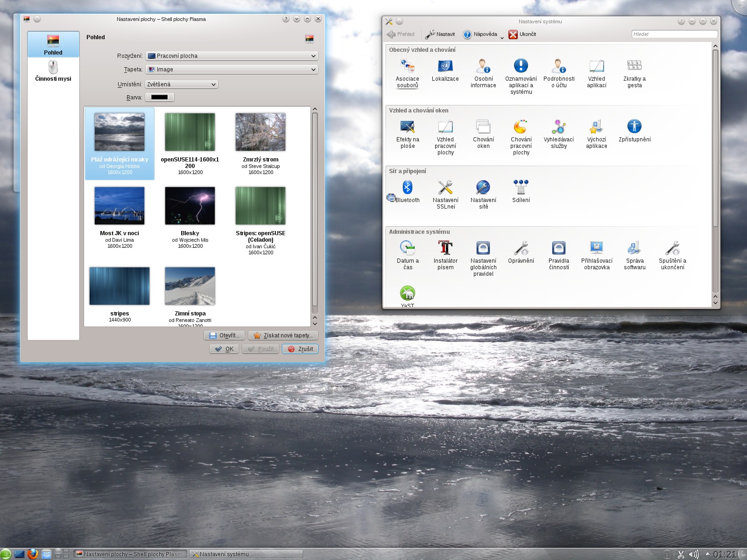Open the Barva black color swatch
This screenshot has height=560, width=747.
159,98
